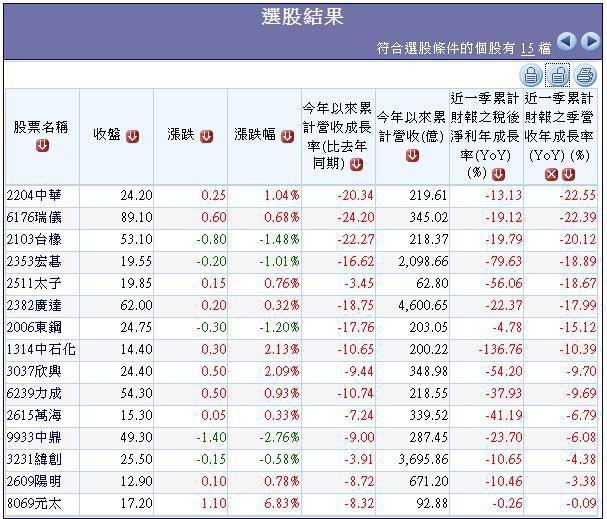This screenshot has height=519, width=607.
Task: Click net profit growth -136.76 for 中石化
Action: (500, 349)
